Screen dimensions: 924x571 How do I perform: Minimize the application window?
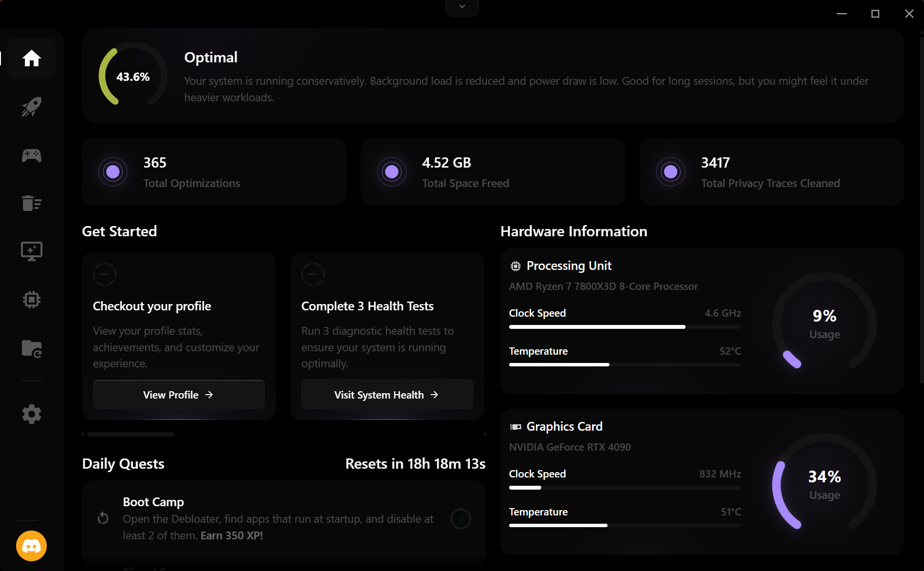[842, 14]
